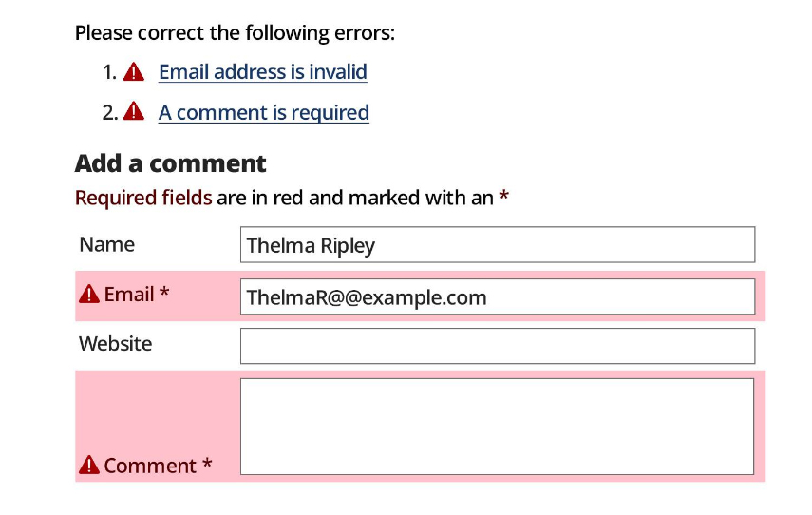Click the red asterisk in required fields note
812x515 pixels.
tap(504, 197)
